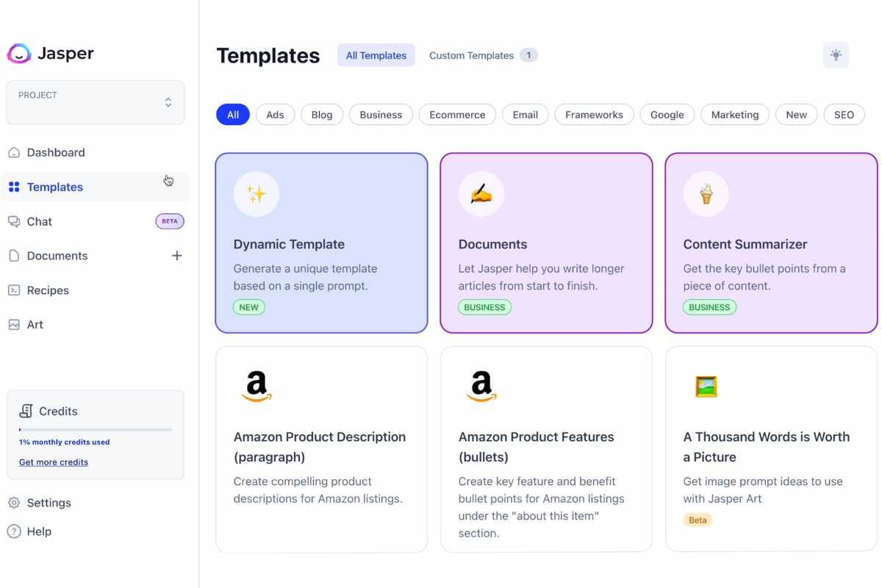Click the Recipes terminal icon
The width and height of the screenshot is (882, 588).
click(14, 290)
